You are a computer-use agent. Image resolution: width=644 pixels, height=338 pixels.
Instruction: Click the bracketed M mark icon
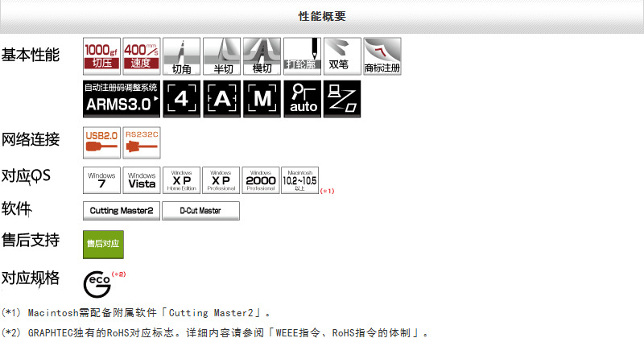(x=262, y=99)
